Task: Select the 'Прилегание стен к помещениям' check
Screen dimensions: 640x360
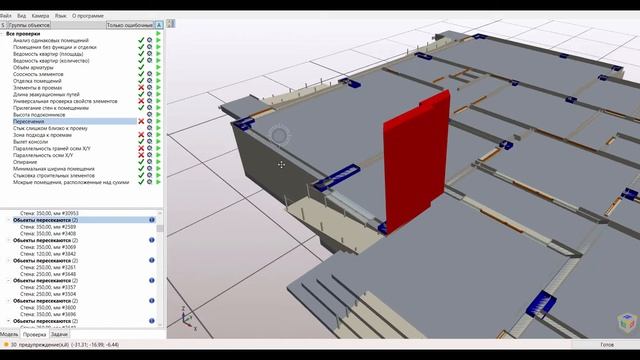Action: pyautogui.click(x=51, y=108)
